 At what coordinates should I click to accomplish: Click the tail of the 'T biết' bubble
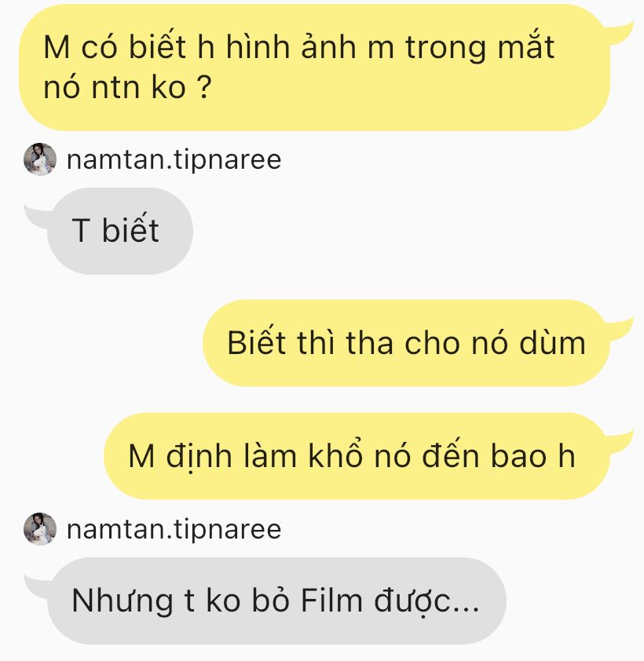(x=36, y=216)
